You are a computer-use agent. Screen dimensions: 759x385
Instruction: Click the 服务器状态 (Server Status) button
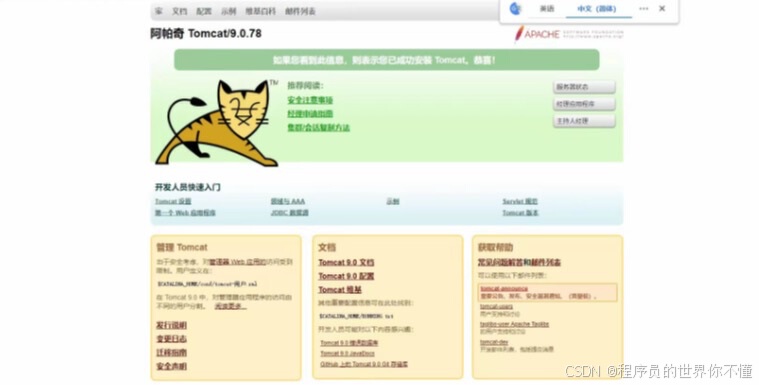(584, 87)
